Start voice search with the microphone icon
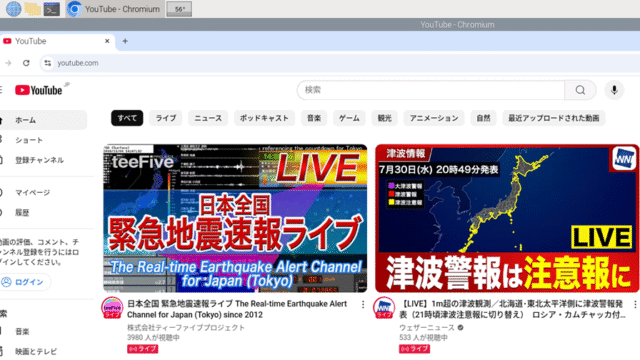640x360 pixels. (x=614, y=90)
